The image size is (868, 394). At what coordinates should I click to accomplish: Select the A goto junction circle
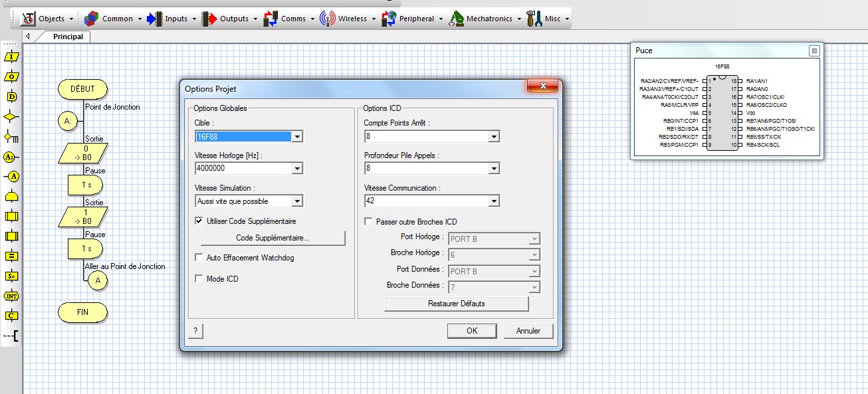tap(98, 280)
